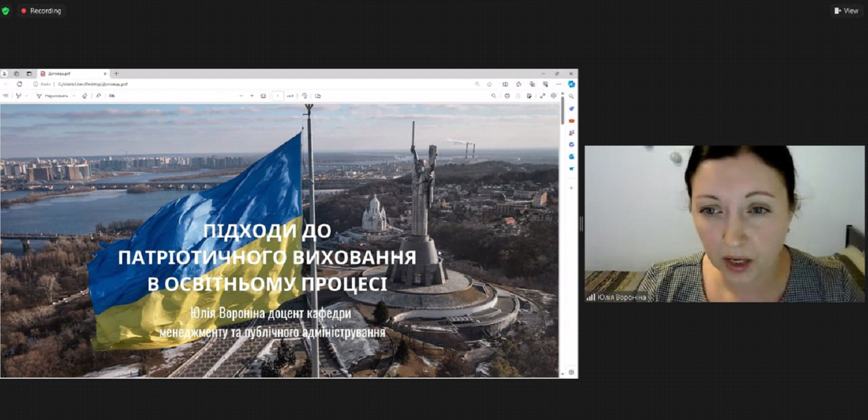The image size is (868, 420).
Task: Click the browser profile icon
Action: (x=5, y=73)
